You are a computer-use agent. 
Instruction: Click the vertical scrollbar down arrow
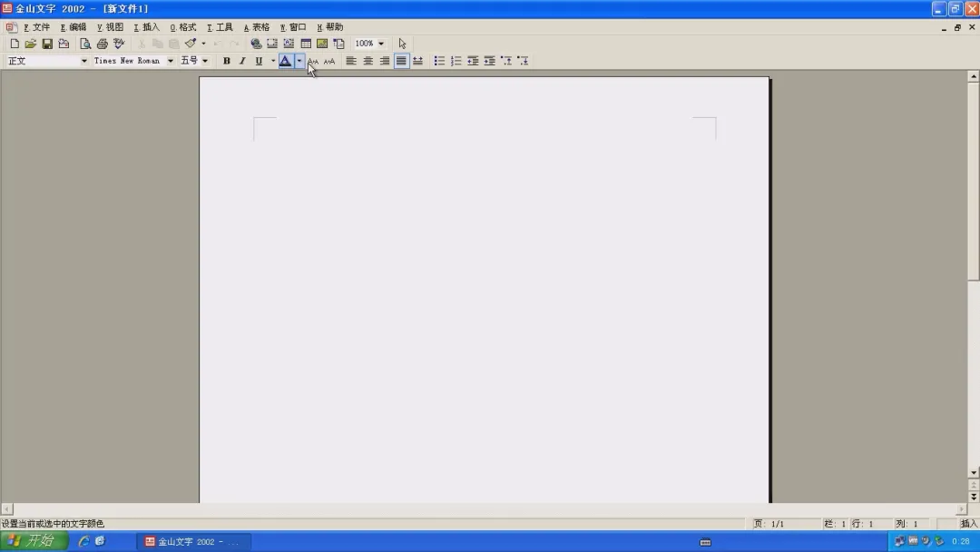click(973, 473)
